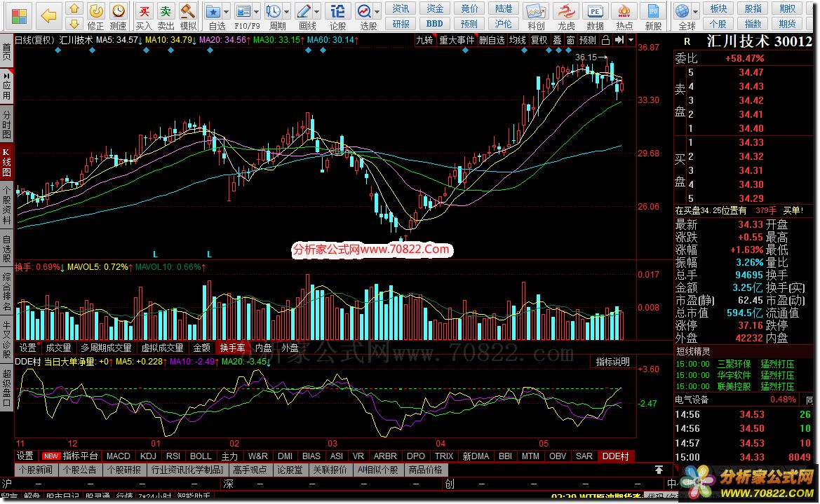The image size is (820, 504).
Task: Open the four-color home grid icon
Action: [20, 17]
